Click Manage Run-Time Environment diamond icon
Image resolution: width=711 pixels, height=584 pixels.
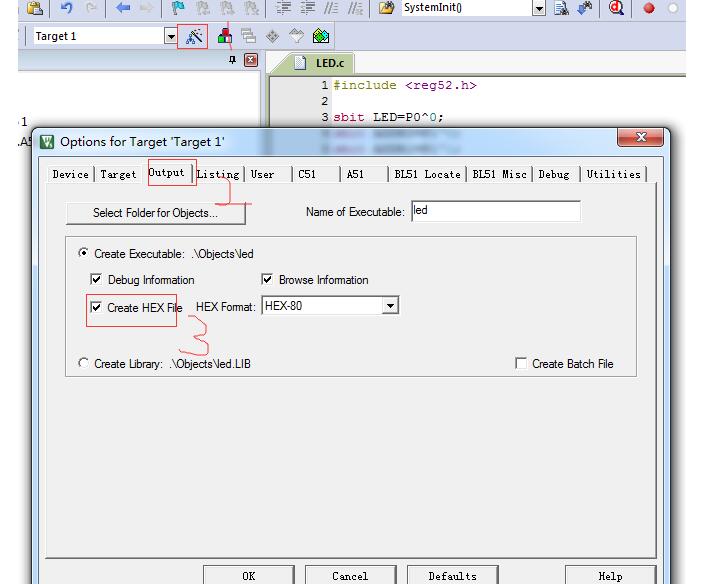[273, 36]
